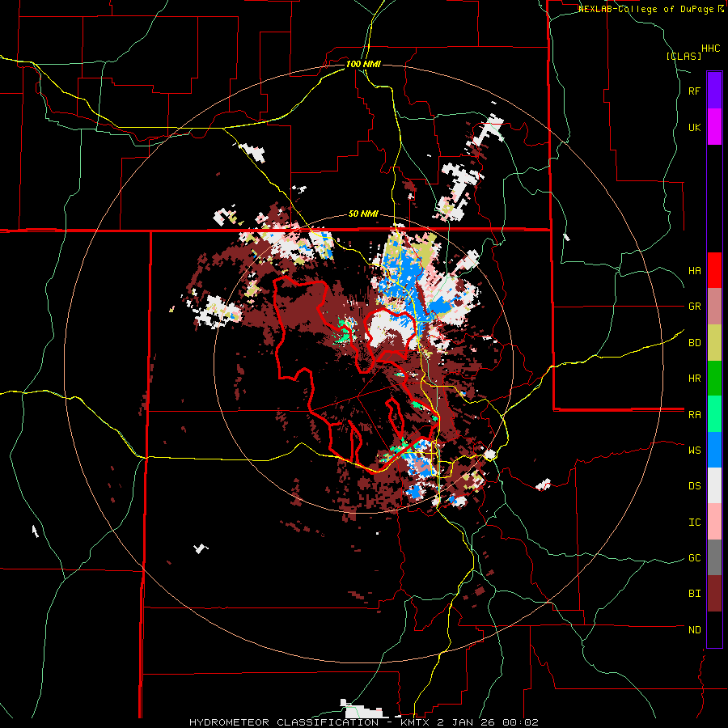This screenshot has height=728, width=728.
Task: Click the GR legend label
Action: coord(695,307)
